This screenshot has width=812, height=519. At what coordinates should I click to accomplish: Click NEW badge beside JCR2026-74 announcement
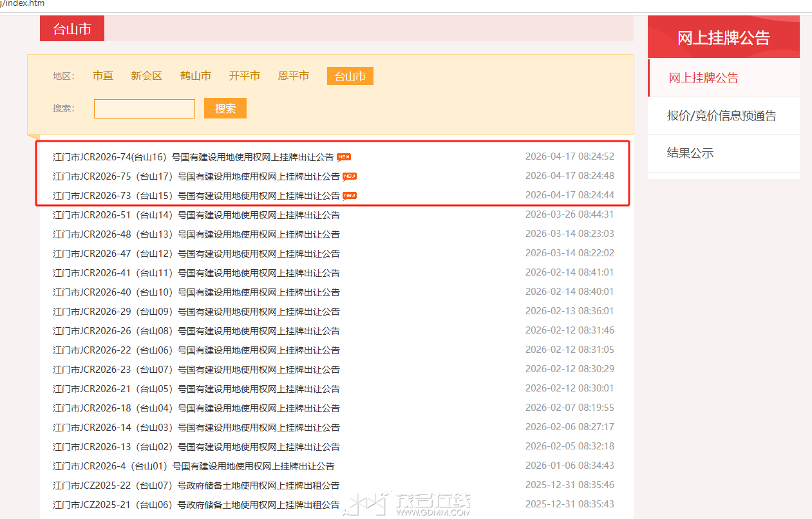coord(344,157)
